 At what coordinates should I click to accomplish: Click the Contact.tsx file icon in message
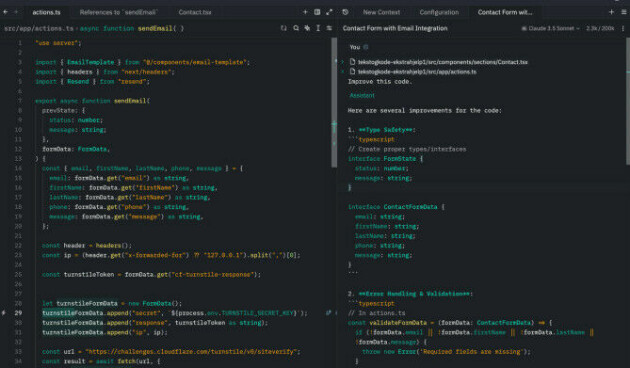coord(352,61)
